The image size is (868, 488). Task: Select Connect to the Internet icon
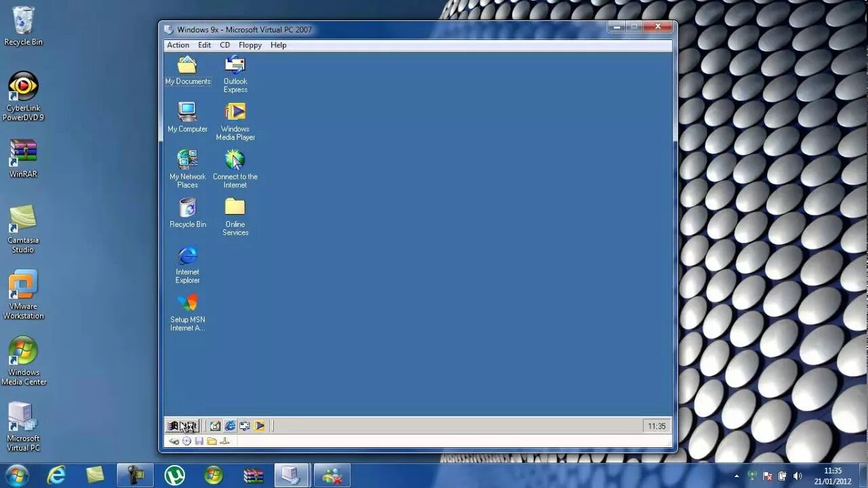235,169
